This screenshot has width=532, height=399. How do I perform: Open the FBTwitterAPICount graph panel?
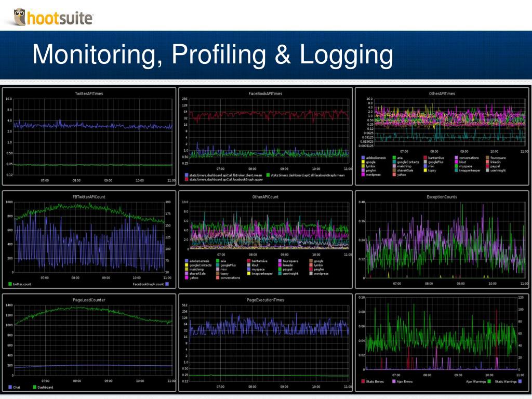tap(89, 240)
